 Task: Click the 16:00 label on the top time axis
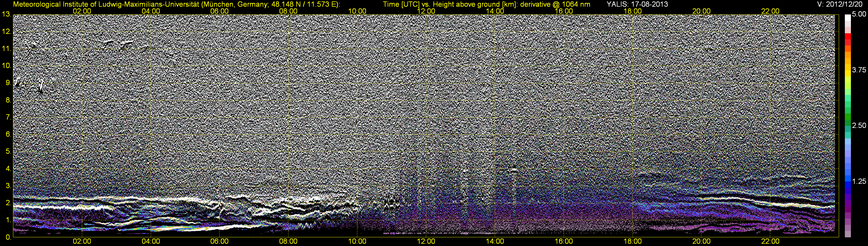pyautogui.click(x=564, y=11)
